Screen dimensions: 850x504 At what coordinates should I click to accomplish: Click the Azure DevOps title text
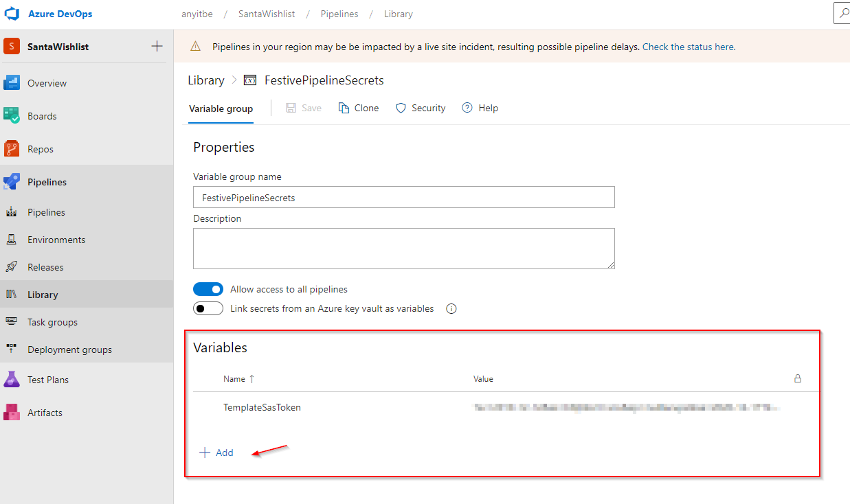[60, 14]
